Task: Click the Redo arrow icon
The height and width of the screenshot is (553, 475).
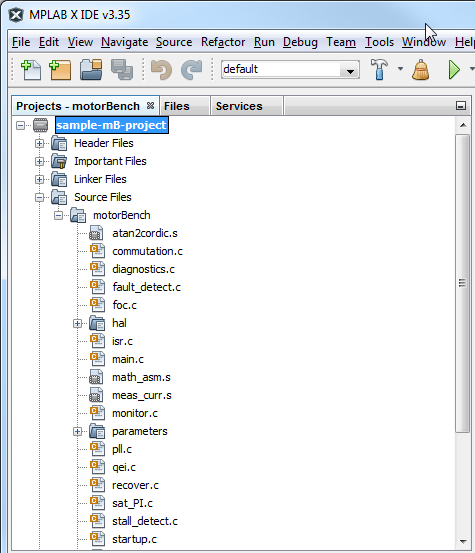Action: [191, 69]
